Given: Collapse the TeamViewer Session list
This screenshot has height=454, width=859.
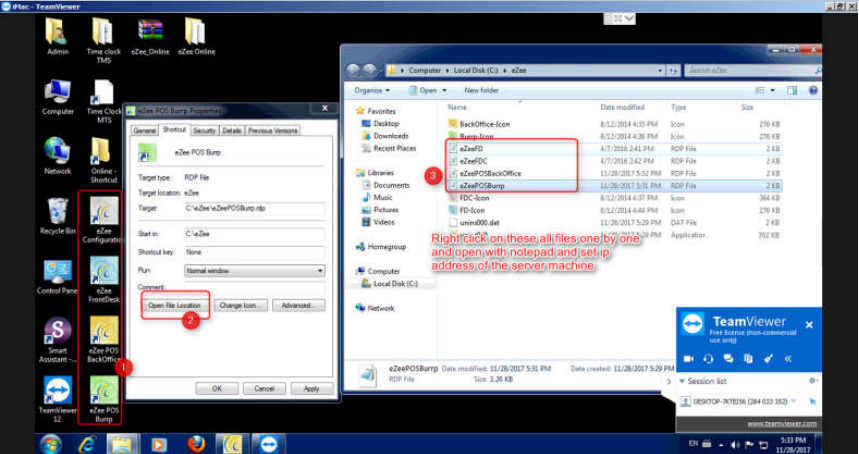Looking at the screenshot, I should 682,381.
